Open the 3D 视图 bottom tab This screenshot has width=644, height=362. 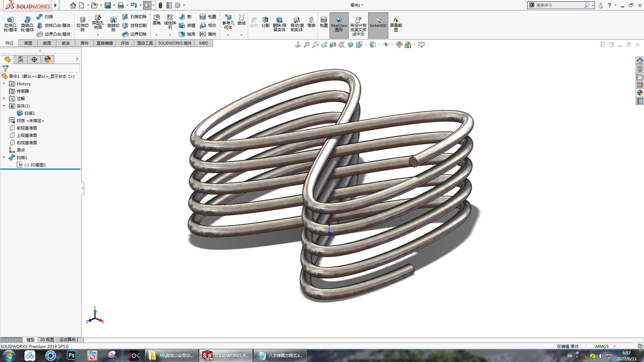pyautogui.click(x=47, y=340)
